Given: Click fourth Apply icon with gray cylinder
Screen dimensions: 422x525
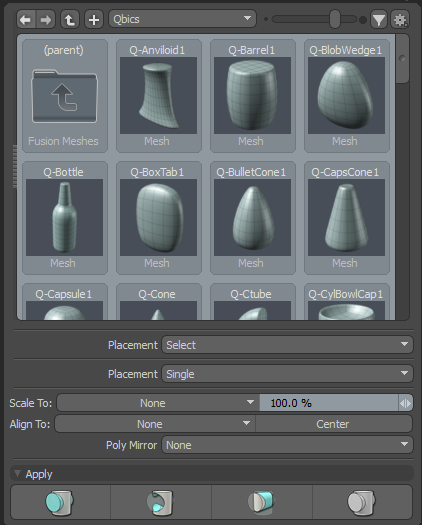Looking at the screenshot, I should tap(362, 502).
